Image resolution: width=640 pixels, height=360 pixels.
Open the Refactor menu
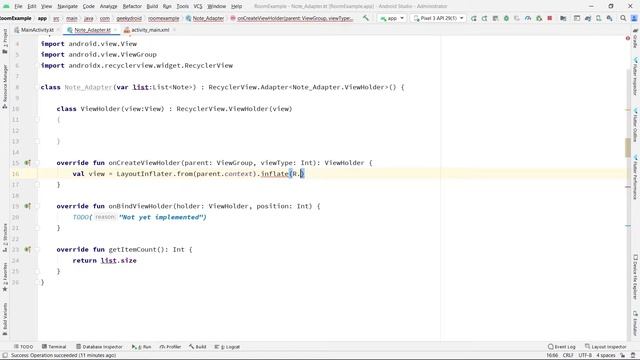[132, 6]
